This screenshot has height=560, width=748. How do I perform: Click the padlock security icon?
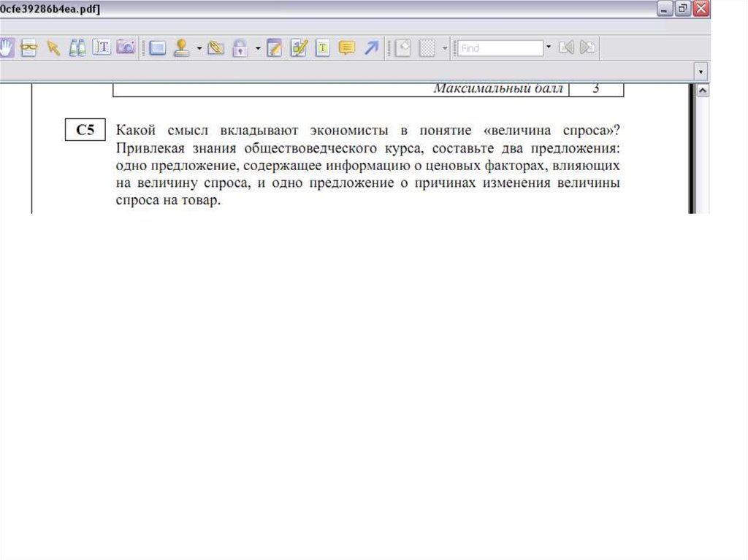click(239, 48)
